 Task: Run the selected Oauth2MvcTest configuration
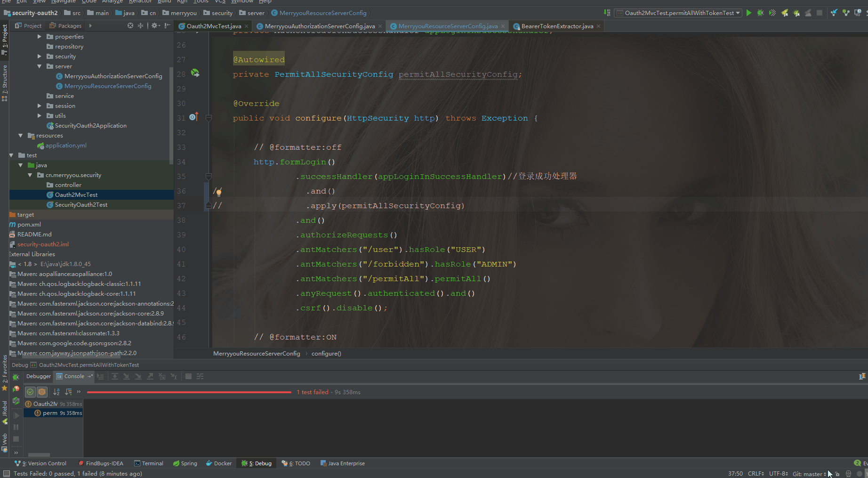click(749, 13)
